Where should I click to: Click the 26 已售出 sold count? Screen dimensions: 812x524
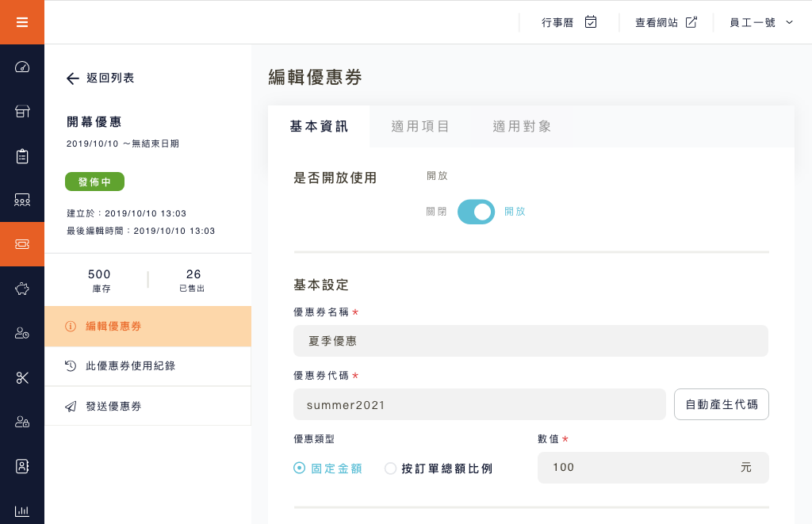(x=192, y=281)
